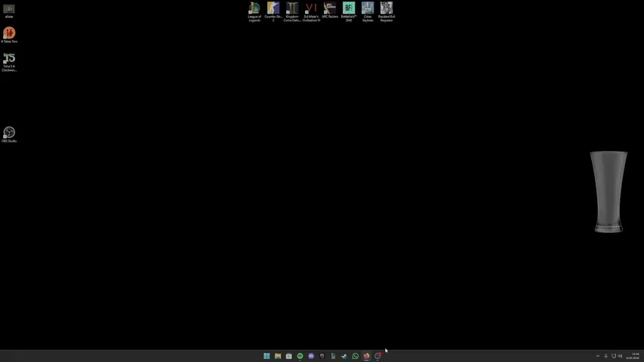This screenshot has height=362, width=644.
Task: Select the It Takes Two desktop icon
Action: coord(9,35)
